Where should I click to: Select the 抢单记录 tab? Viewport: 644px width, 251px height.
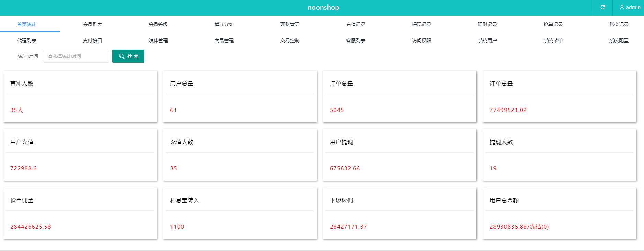(x=553, y=24)
